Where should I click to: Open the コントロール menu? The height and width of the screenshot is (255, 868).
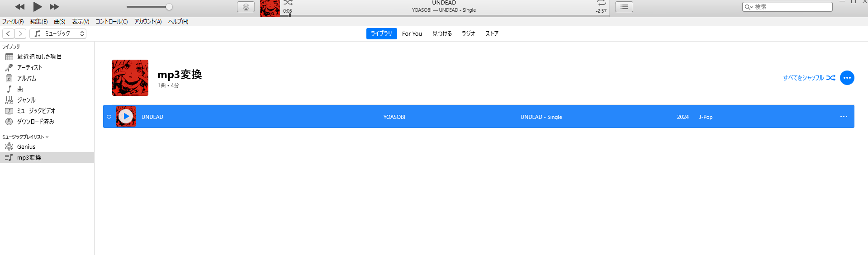coord(112,21)
